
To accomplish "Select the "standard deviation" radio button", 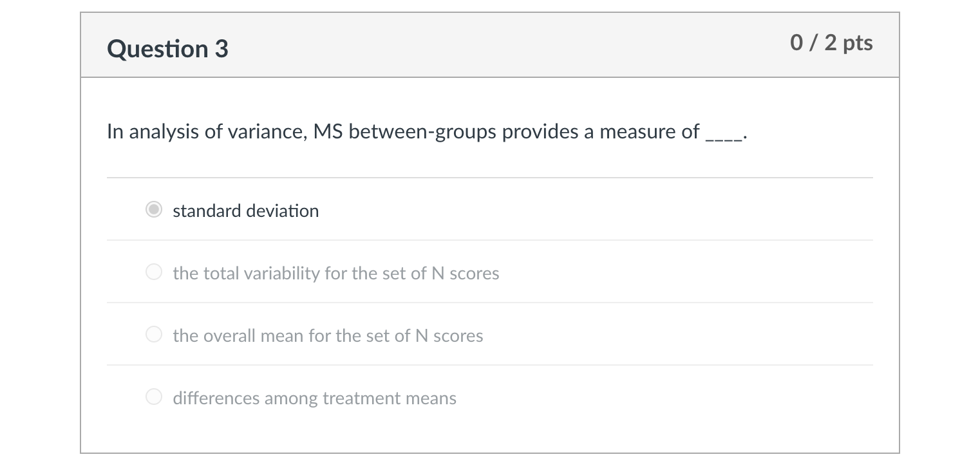I will pyautogui.click(x=153, y=210).
